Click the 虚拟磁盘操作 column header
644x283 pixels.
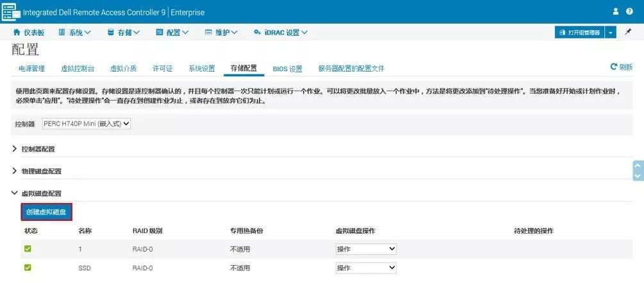point(356,230)
